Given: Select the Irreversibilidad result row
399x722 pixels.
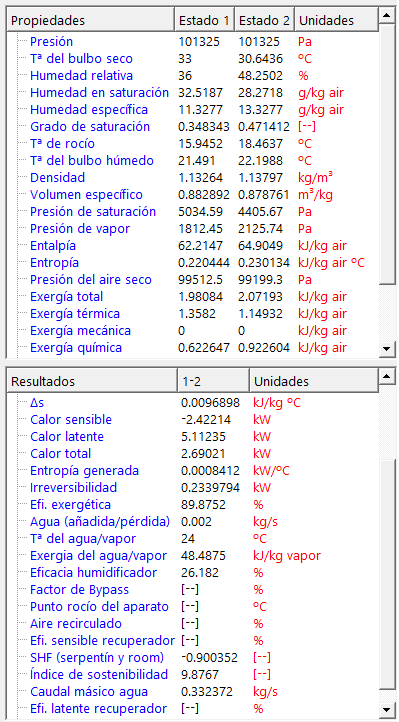Looking at the screenshot, I should 192,487.
